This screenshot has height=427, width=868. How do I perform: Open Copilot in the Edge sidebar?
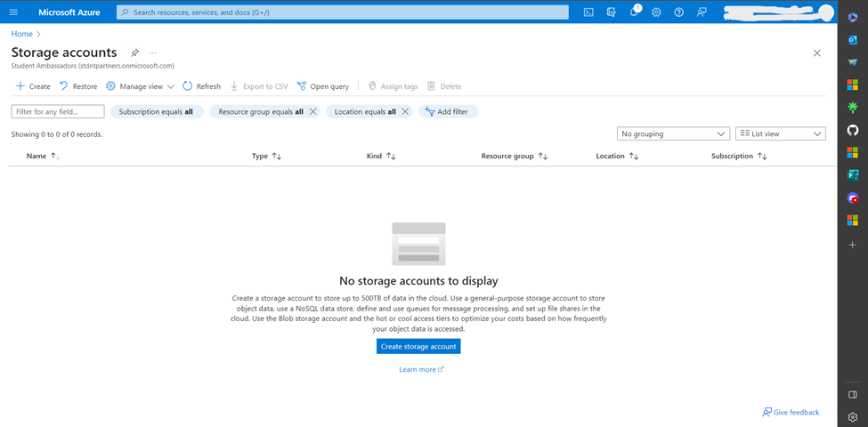(853, 18)
